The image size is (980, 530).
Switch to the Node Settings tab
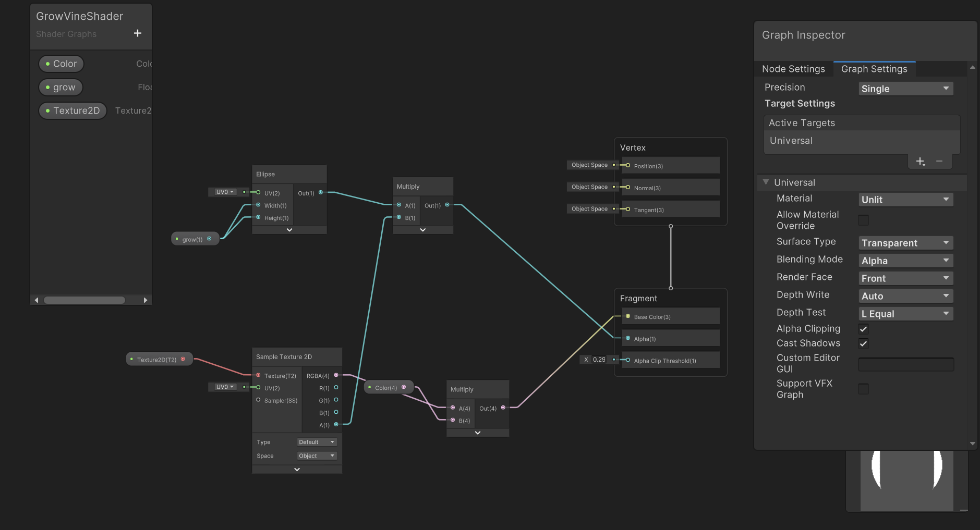tap(793, 69)
